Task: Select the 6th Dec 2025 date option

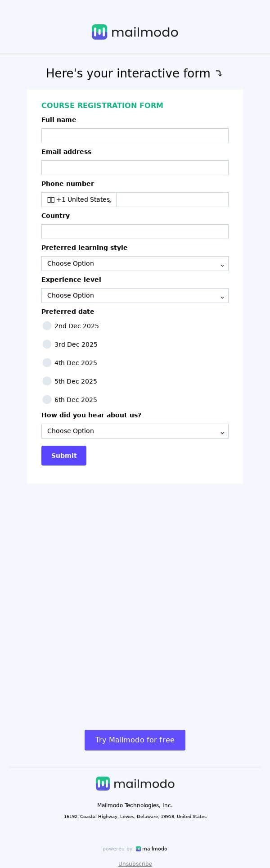Action: click(47, 400)
